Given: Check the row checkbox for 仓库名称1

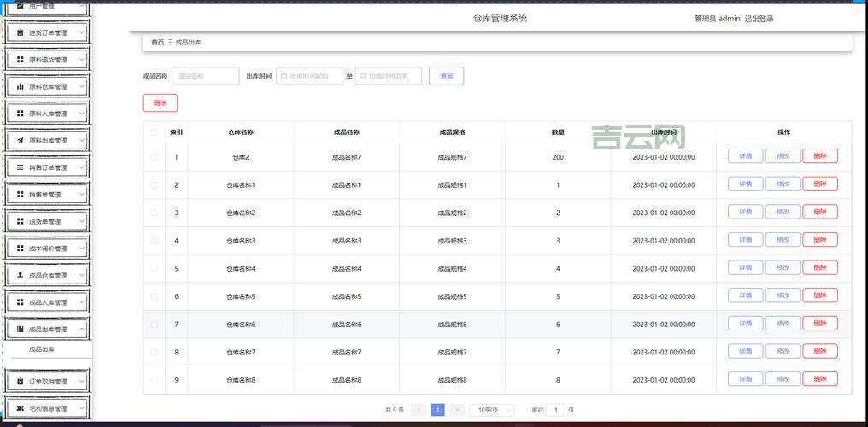Looking at the screenshot, I should [155, 185].
